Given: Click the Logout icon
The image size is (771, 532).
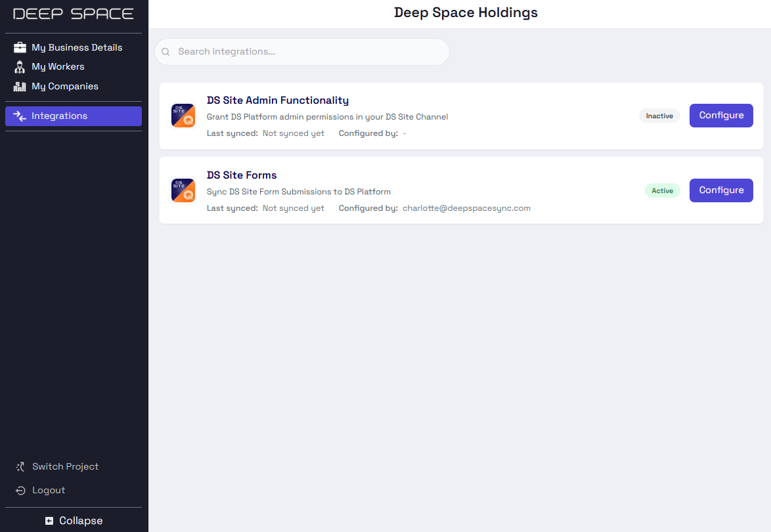Looking at the screenshot, I should pyautogui.click(x=20, y=490).
